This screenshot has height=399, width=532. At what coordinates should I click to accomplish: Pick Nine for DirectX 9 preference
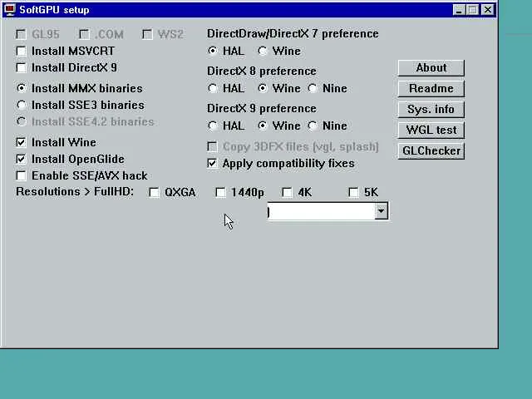click(x=313, y=126)
